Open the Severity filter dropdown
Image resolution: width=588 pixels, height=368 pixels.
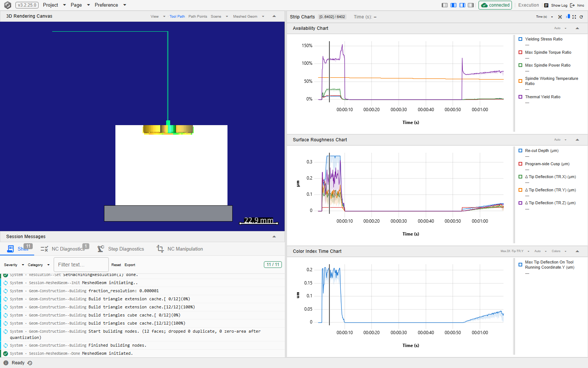(x=14, y=265)
